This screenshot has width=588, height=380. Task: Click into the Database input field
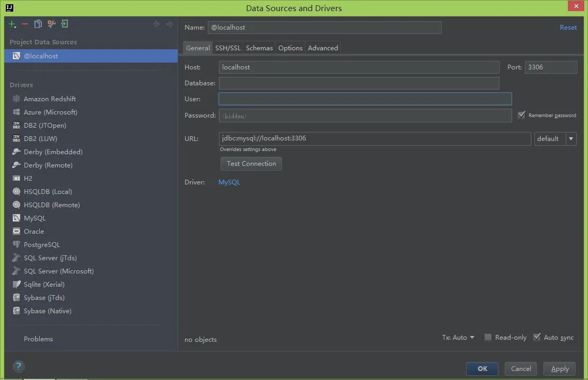pyautogui.click(x=359, y=83)
